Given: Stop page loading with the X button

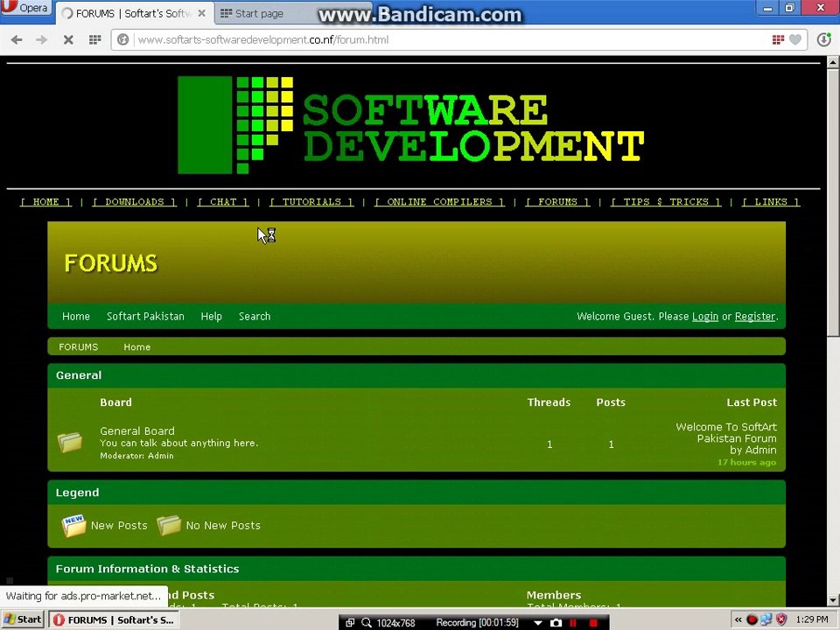Looking at the screenshot, I should pos(68,39).
